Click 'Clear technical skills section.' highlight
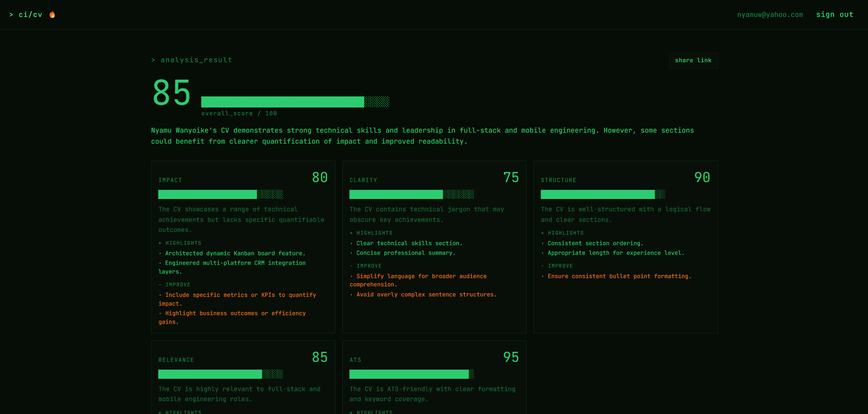The height and width of the screenshot is (414, 868). (x=406, y=243)
